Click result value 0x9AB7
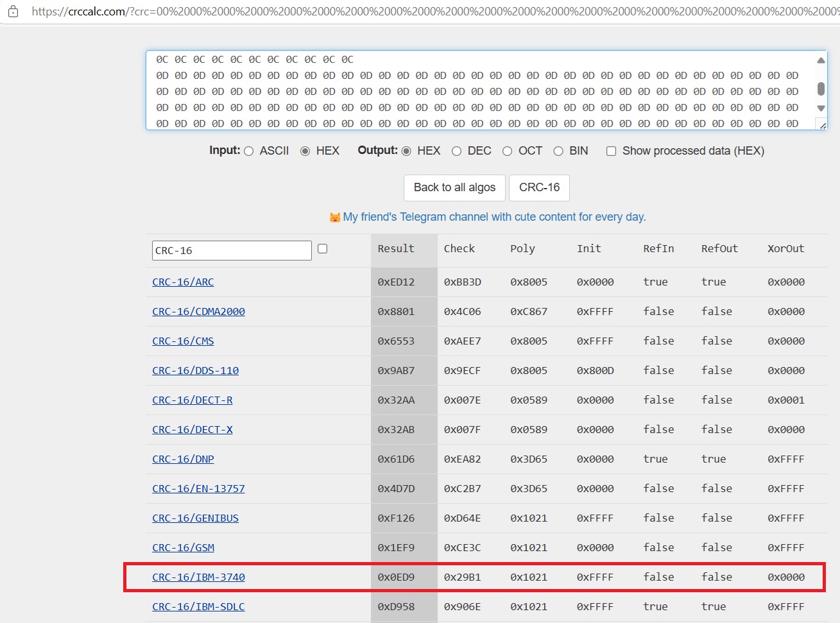Image resolution: width=840 pixels, height=623 pixels. click(396, 370)
